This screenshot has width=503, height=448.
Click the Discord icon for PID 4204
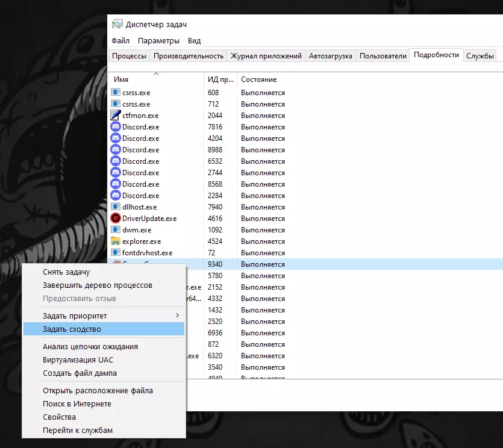coord(116,138)
